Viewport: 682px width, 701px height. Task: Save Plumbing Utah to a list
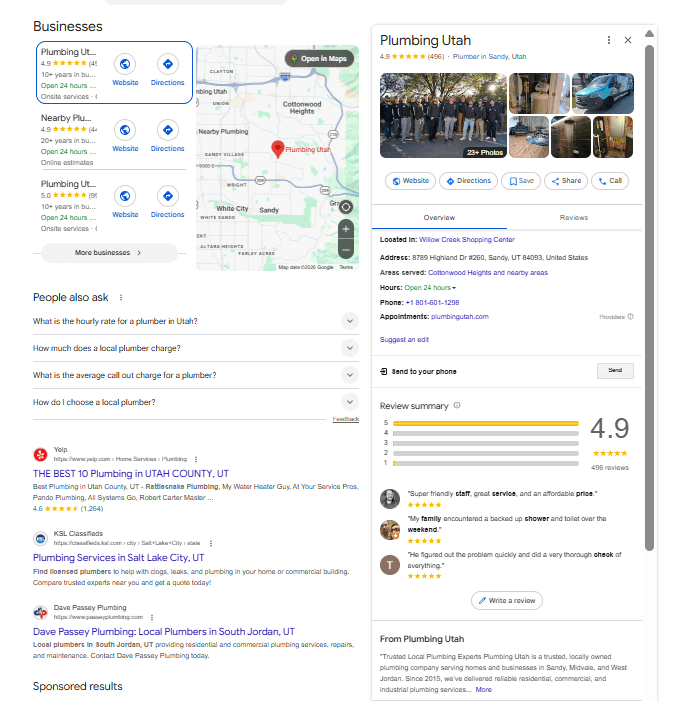coord(521,181)
